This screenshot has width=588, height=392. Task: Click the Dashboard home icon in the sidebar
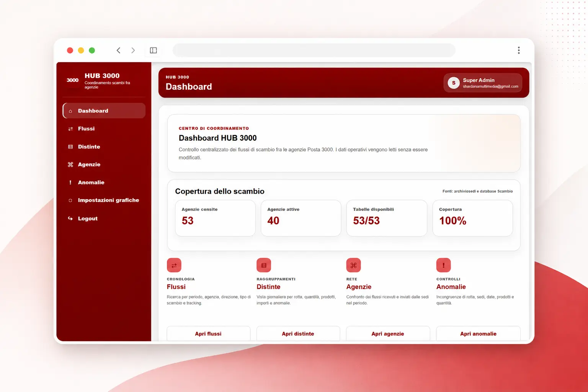(70, 111)
